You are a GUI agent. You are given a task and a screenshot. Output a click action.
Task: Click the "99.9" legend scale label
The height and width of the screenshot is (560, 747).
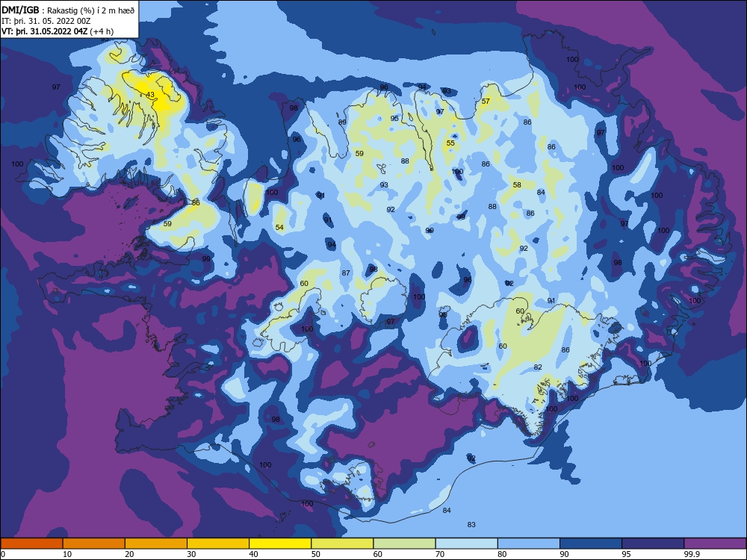pyautogui.click(x=691, y=554)
